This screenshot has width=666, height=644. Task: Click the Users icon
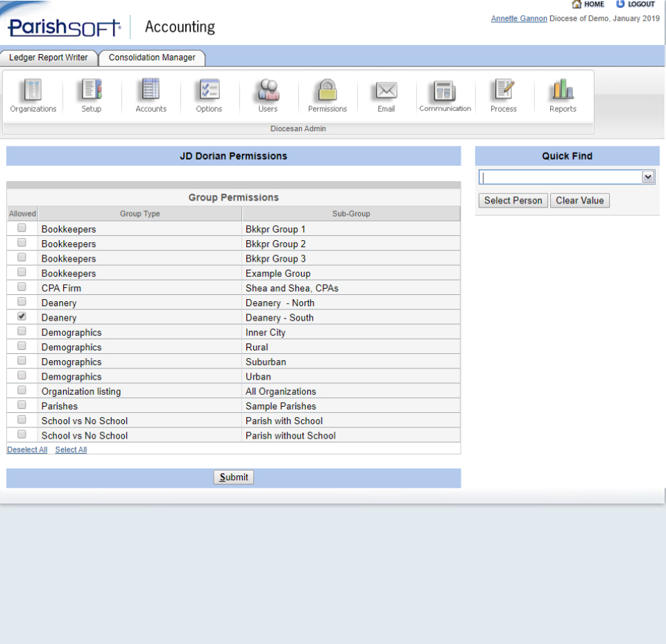267,96
